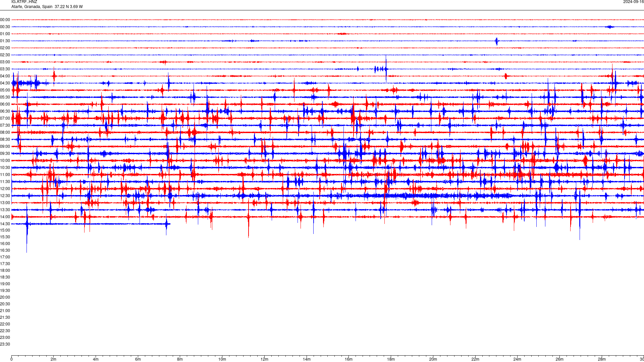Select the 02:30 time row label

click(5, 55)
